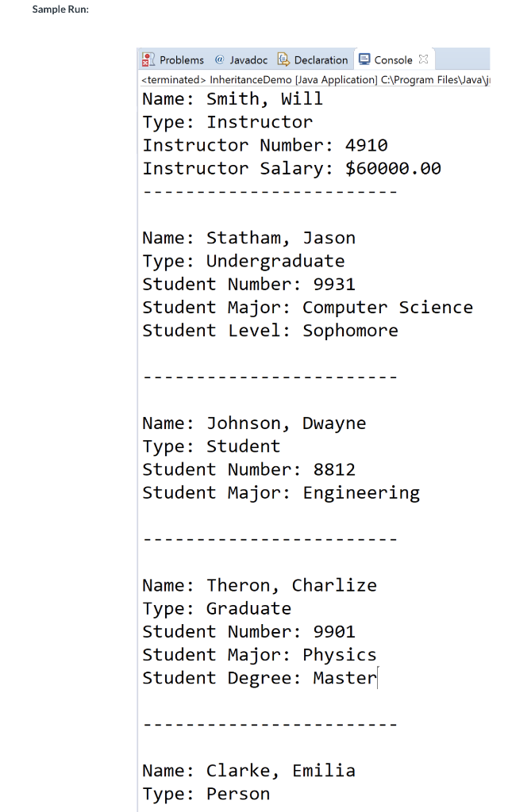Click the 'Name: Johnson, Dwayne' line
The height and width of the screenshot is (812, 508).
(x=255, y=423)
